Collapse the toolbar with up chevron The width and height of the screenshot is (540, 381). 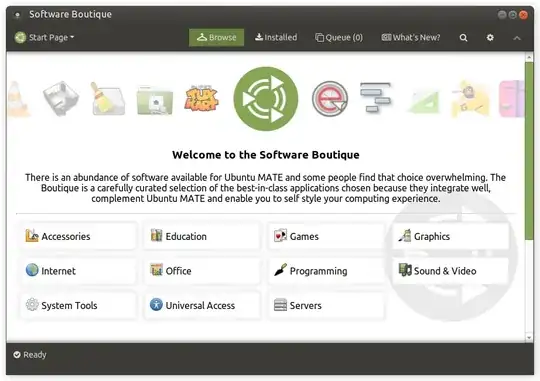[517, 38]
